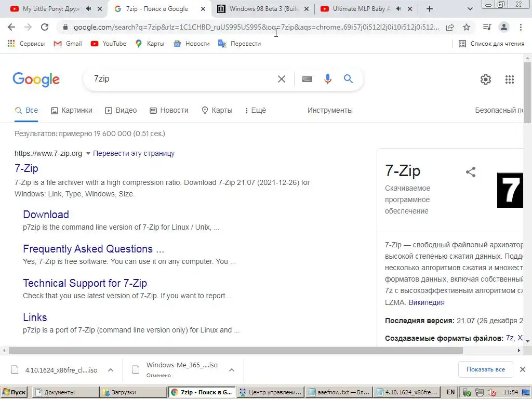The height and width of the screenshot is (399, 532).
Task: Select the Карты results tab
Action: (217, 111)
